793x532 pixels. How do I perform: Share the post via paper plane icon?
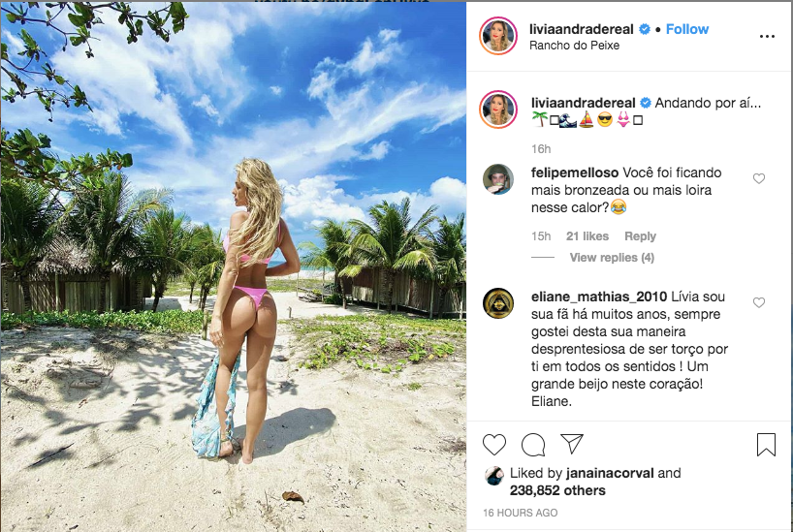[572, 444]
